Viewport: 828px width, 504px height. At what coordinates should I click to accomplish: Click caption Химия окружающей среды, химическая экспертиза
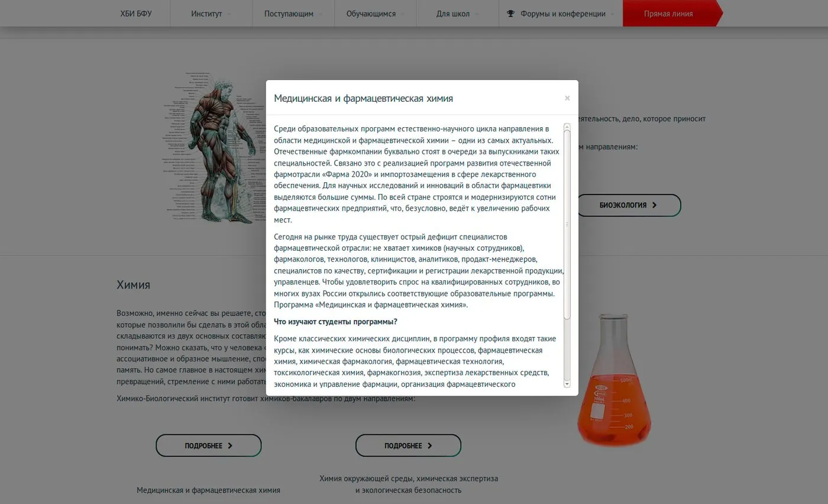[x=408, y=484]
